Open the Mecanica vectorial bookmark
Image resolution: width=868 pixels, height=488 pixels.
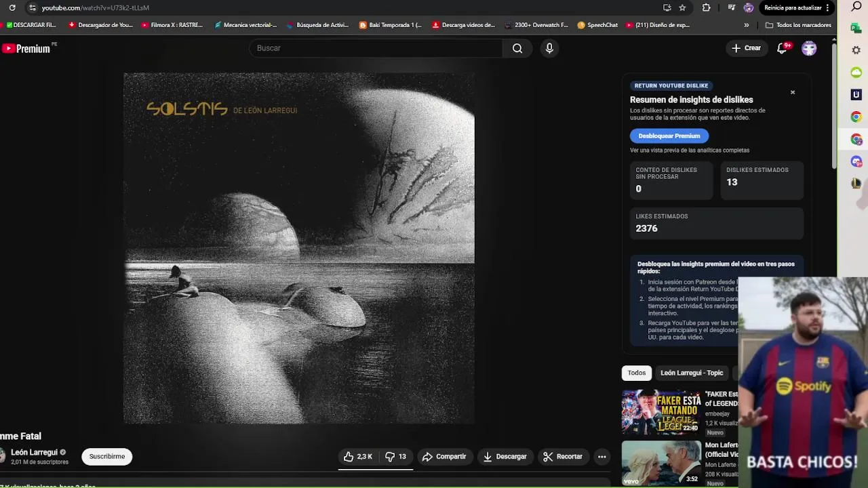point(245,25)
